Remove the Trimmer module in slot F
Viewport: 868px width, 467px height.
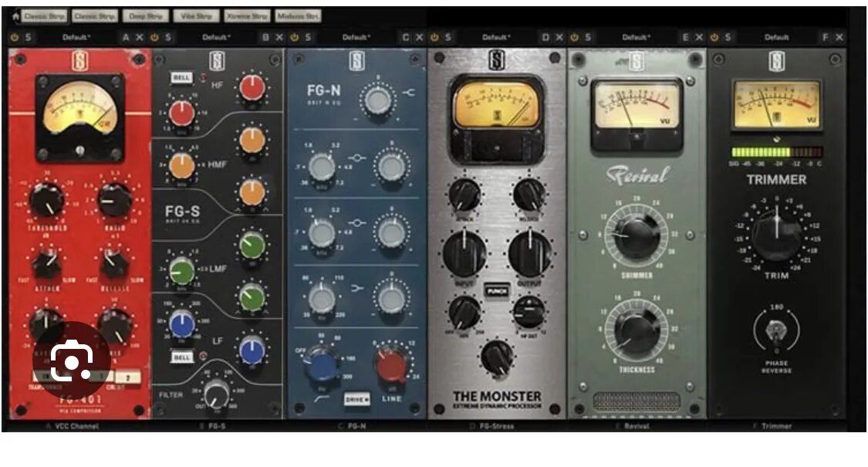(839, 38)
